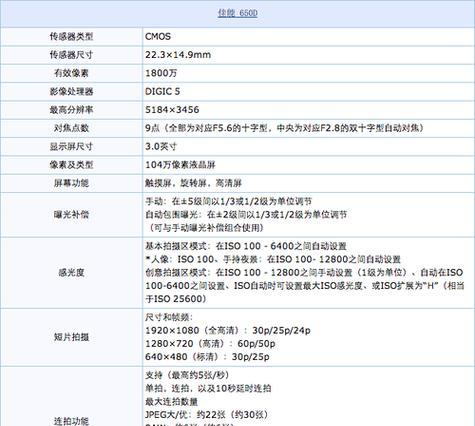Select the 像素及类型 row label
The width and height of the screenshot is (475, 426).
point(71,165)
